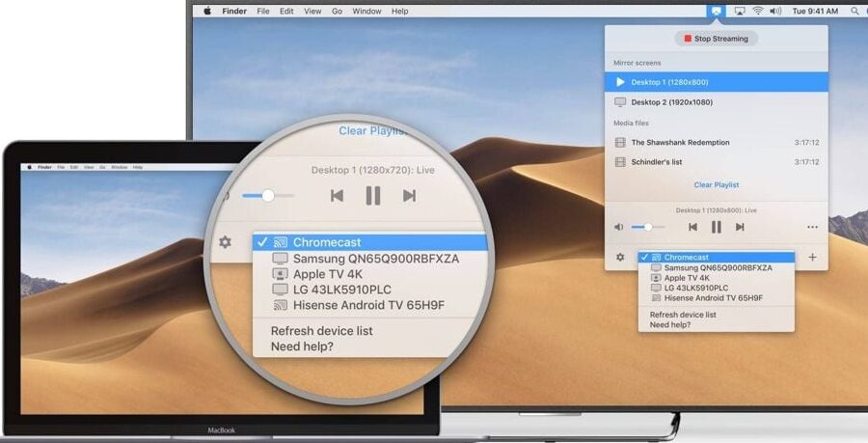Click Apple TV 4K icon in magnified circle

click(280, 274)
